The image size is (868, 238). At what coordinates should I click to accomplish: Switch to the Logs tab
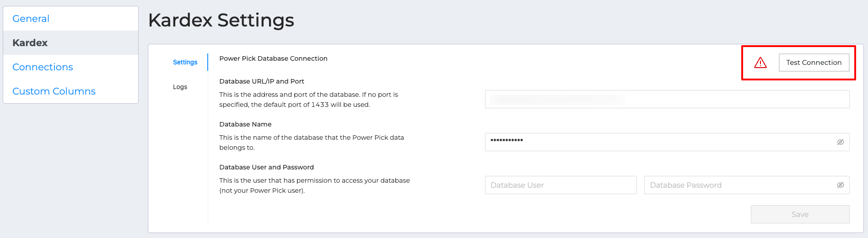(180, 87)
